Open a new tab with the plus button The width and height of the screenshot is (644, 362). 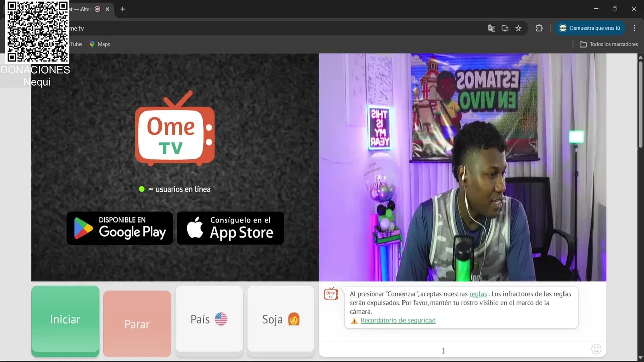point(122,9)
